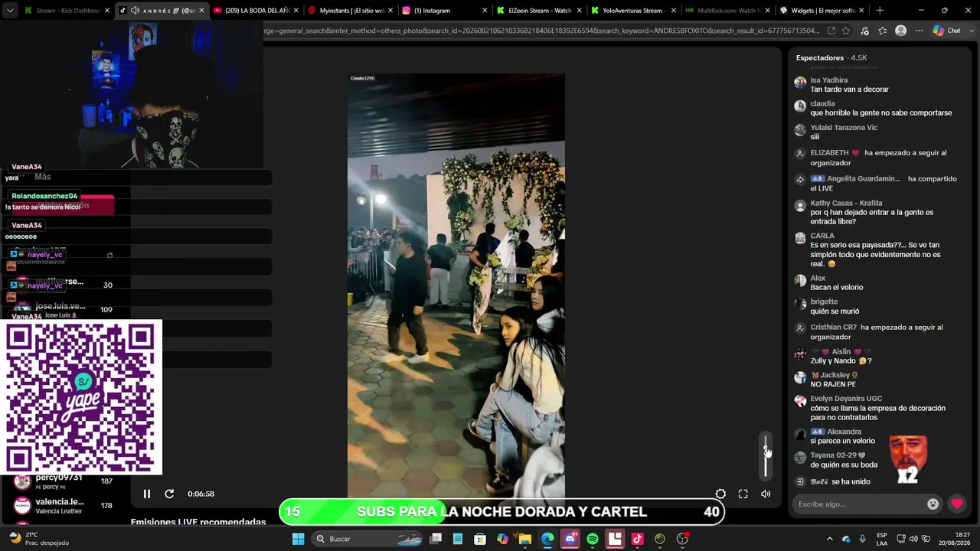Mute audio on the TikTok tab speaker icon

(x=135, y=11)
